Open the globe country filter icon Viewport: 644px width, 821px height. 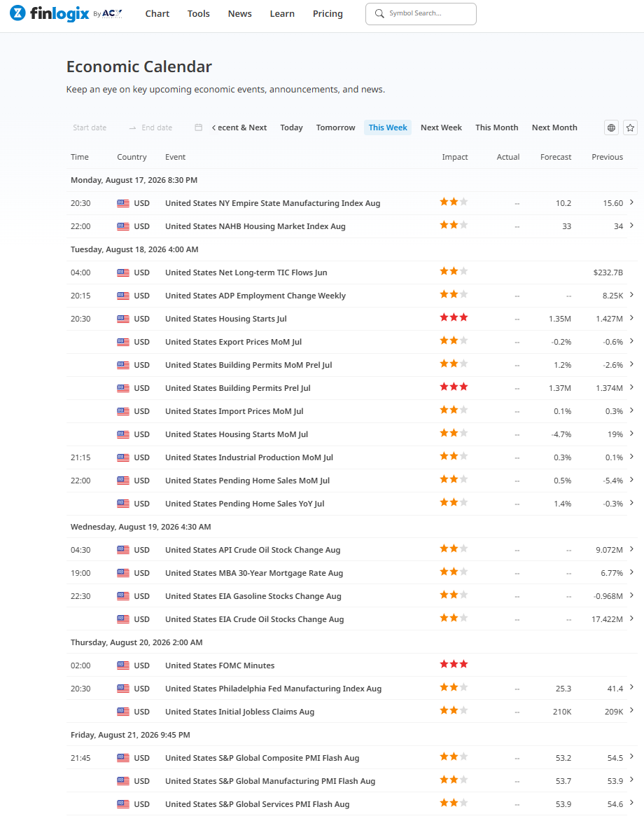pos(611,127)
